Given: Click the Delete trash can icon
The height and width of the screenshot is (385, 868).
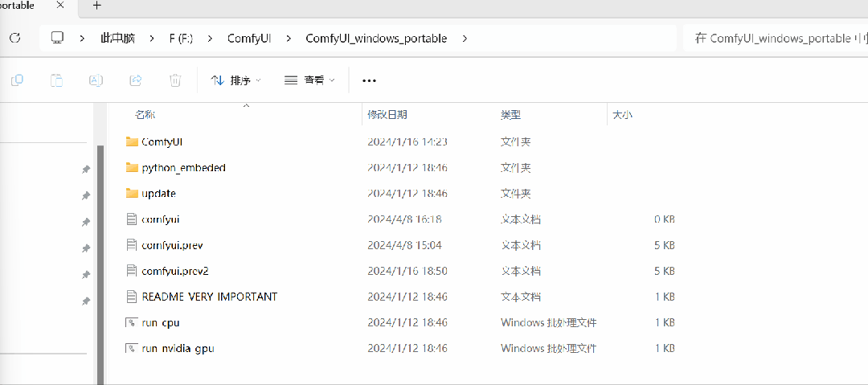Looking at the screenshot, I should (x=175, y=80).
